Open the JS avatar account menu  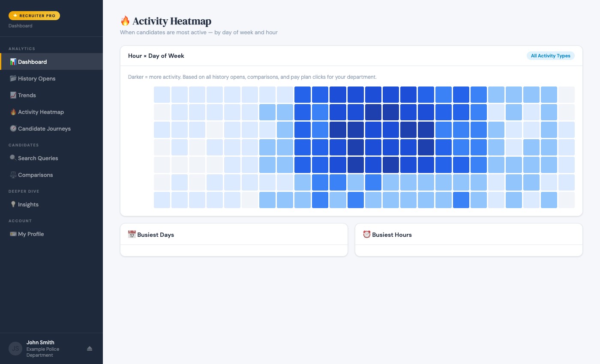pyautogui.click(x=15, y=349)
